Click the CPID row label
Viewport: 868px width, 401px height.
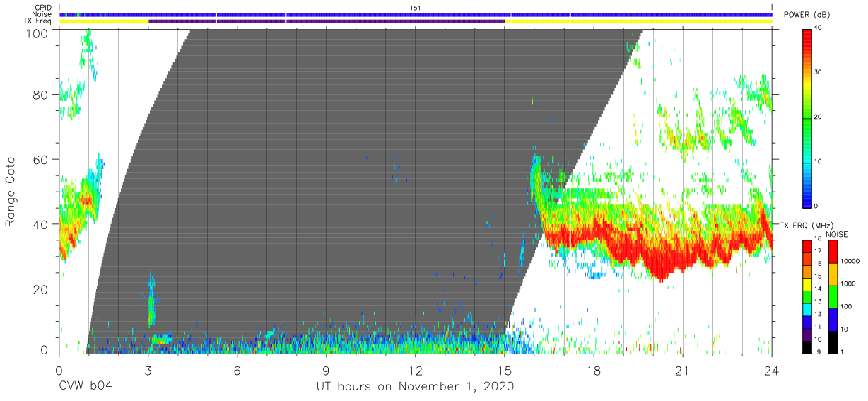point(44,8)
